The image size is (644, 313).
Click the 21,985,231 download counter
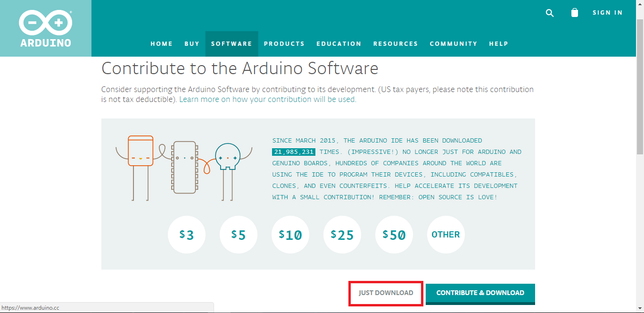click(294, 152)
